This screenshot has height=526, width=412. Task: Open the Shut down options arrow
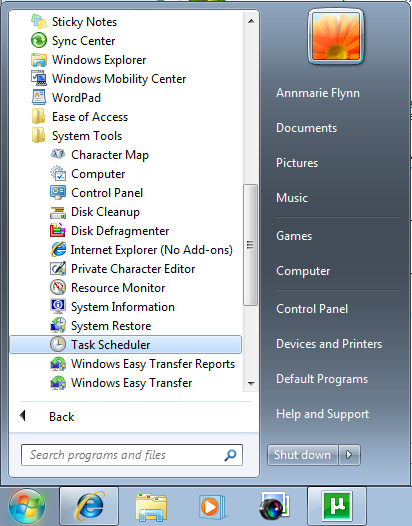(349, 455)
